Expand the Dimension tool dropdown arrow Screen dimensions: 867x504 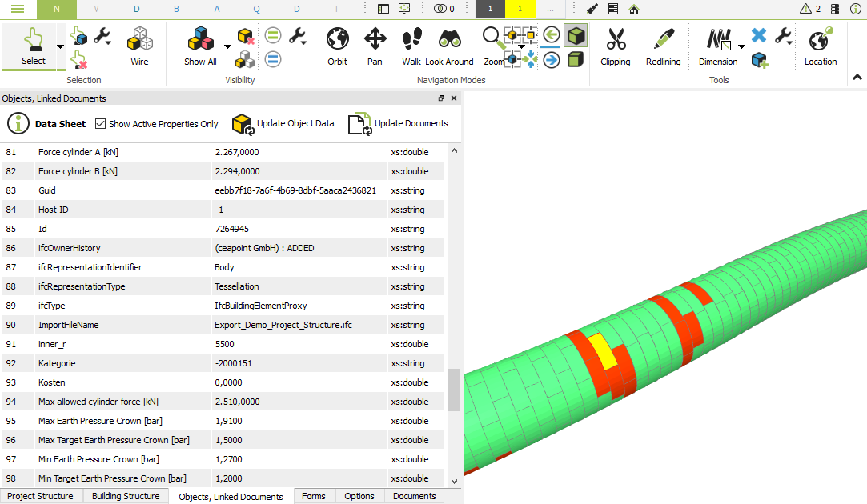[x=741, y=47]
